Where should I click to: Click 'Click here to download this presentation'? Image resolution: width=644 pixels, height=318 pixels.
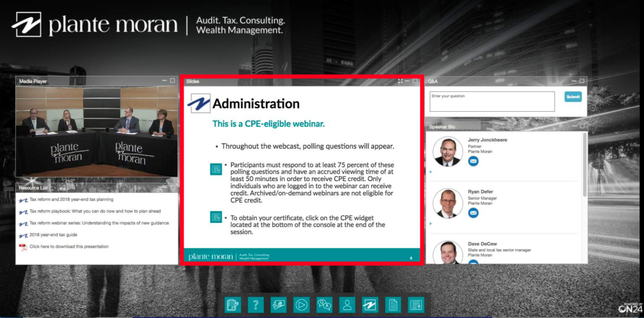[69, 246]
